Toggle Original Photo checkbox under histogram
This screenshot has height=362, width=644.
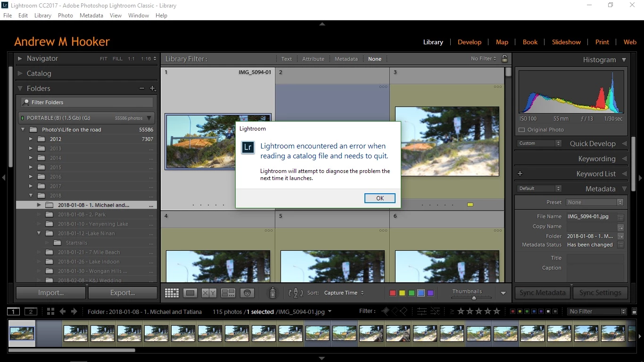[521, 130]
